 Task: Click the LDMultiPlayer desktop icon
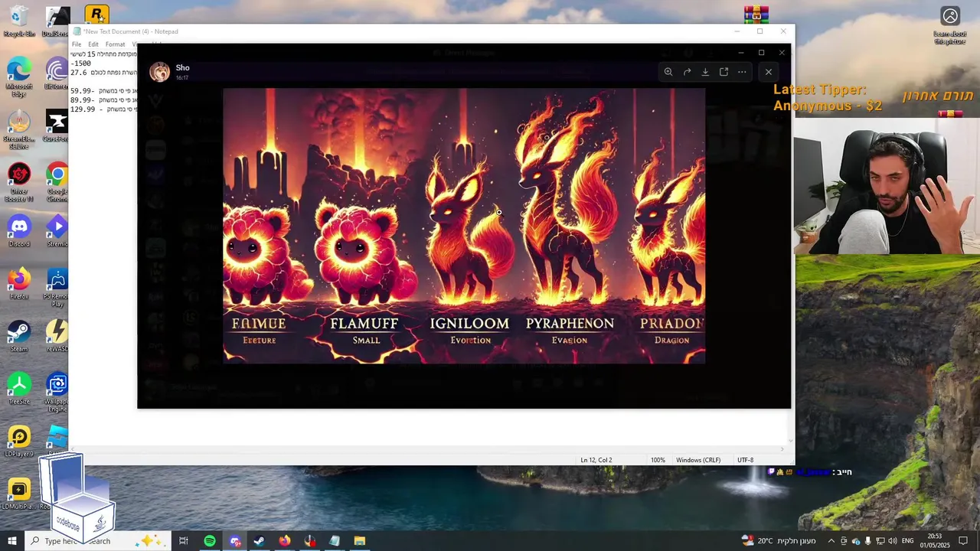[x=19, y=494]
